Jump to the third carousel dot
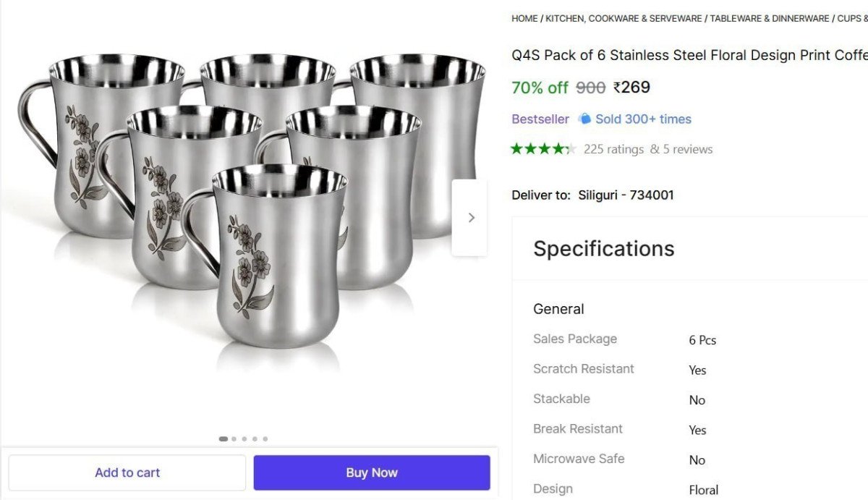Viewport: 868px width, 500px height. 244,438
